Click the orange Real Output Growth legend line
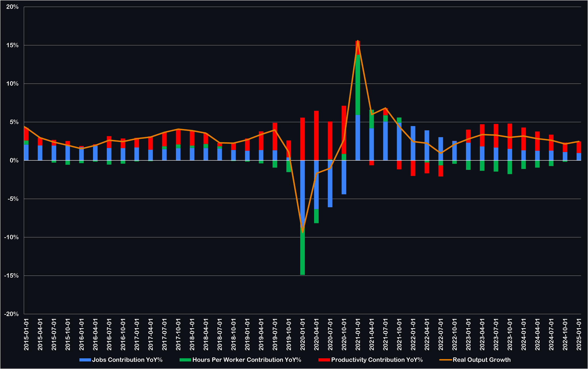The width and height of the screenshot is (588, 369). pyautogui.click(x=446, y=360)
